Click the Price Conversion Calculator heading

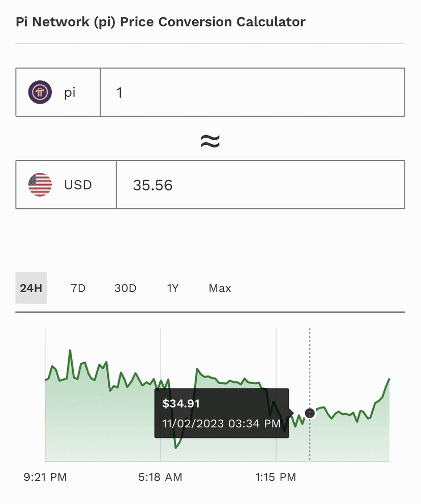[161, 22]
